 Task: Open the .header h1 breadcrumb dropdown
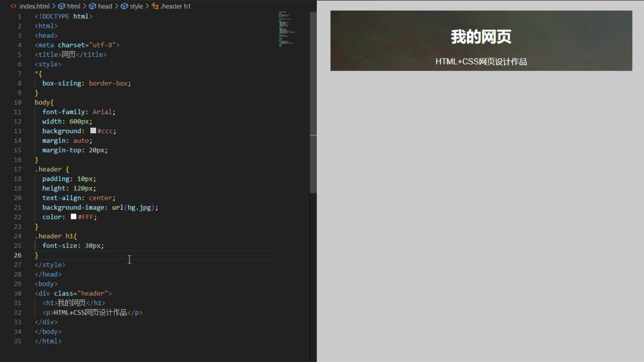(x=176, y=6)
